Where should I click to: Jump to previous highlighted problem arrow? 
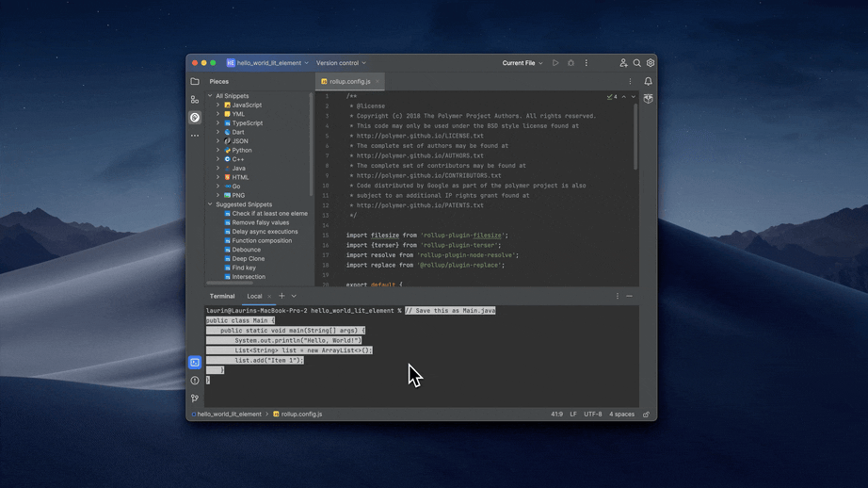coord(624,97)
